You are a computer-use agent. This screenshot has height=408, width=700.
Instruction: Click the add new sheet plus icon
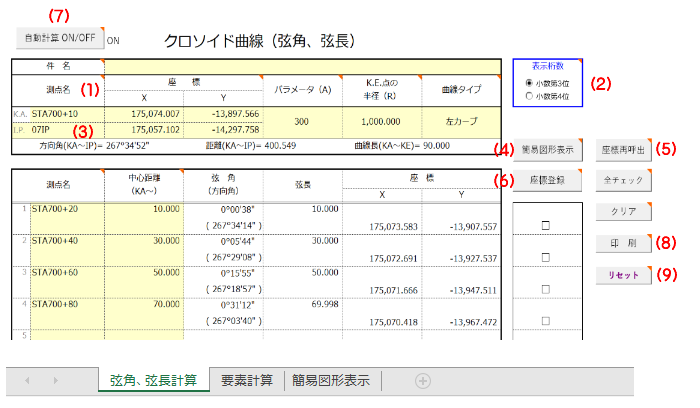[423, 381]
